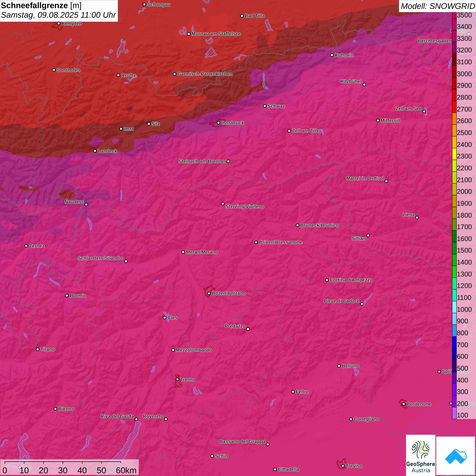Click the Tirano city marker

pos(37,349)
